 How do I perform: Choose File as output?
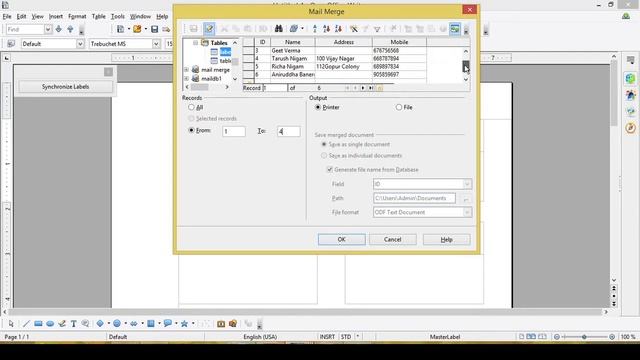click(x=399, y=107)
